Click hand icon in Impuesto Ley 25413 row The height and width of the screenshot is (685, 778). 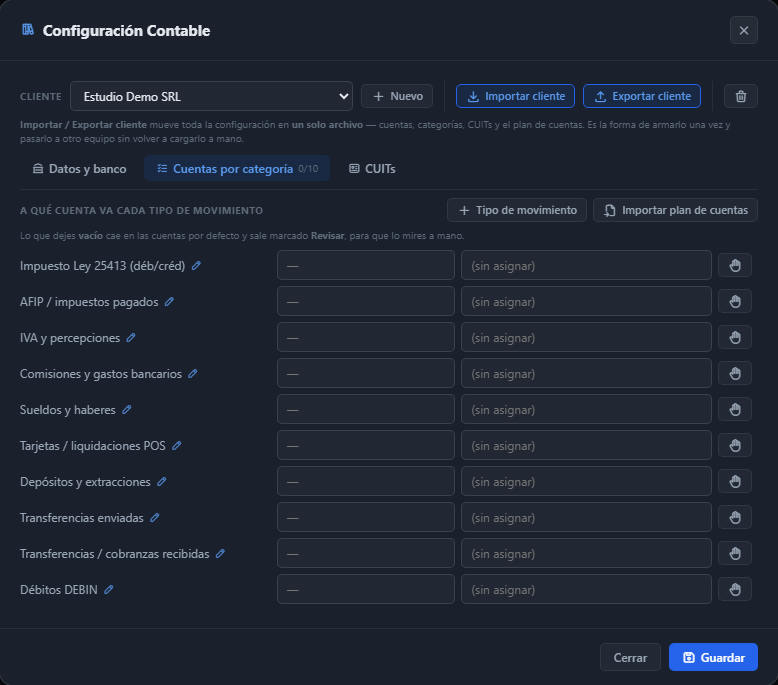tap(735, 265)
